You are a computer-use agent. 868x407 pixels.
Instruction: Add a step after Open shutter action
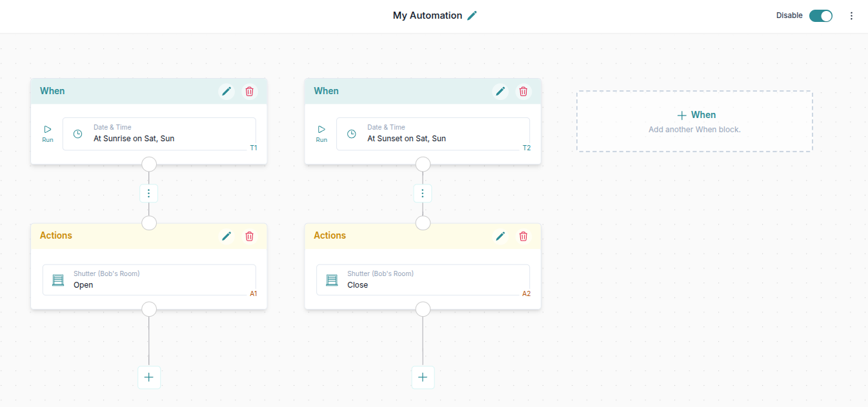(149, 377)
